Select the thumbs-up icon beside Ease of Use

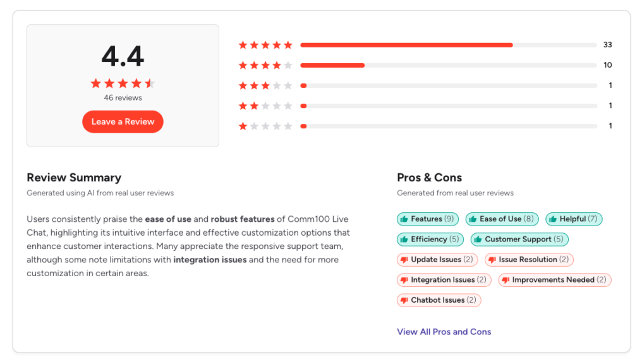[x=473, y=219]
